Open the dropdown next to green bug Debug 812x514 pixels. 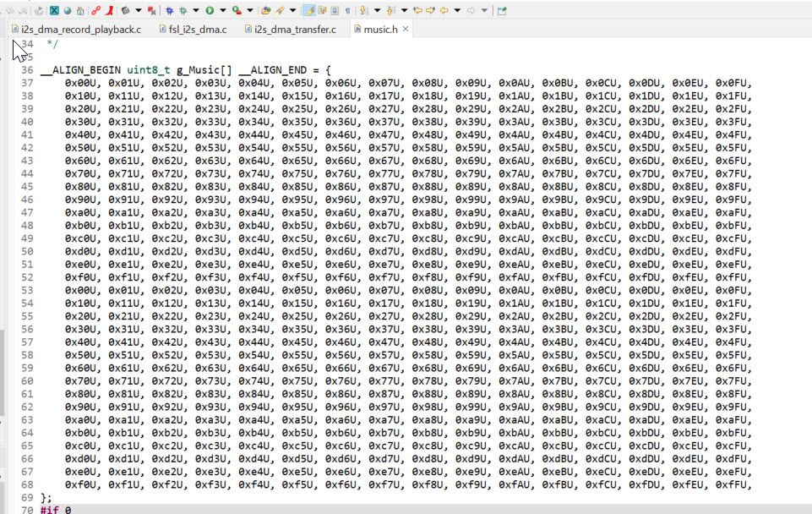196,10
